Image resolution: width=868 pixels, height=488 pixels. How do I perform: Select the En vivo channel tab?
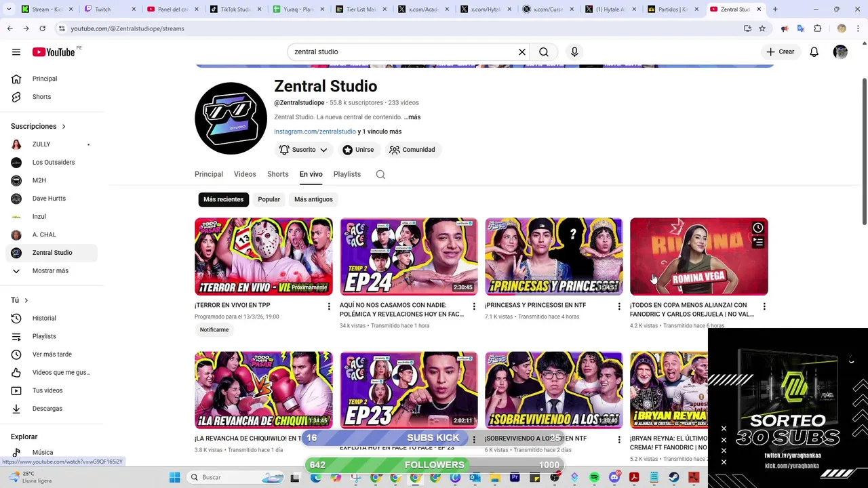311,174
